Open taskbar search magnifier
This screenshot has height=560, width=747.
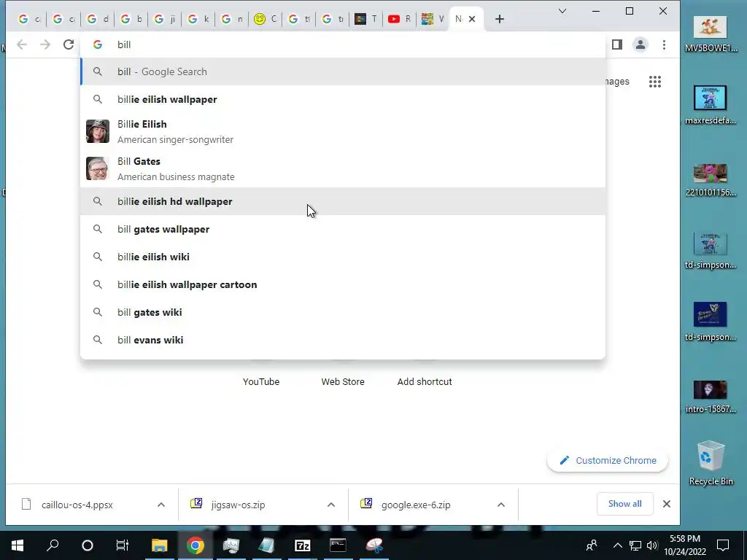[53, 545]
